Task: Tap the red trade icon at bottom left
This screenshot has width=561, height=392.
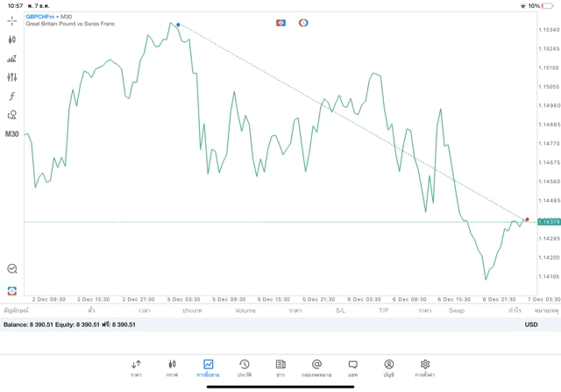Action: (x=11, y=290)
